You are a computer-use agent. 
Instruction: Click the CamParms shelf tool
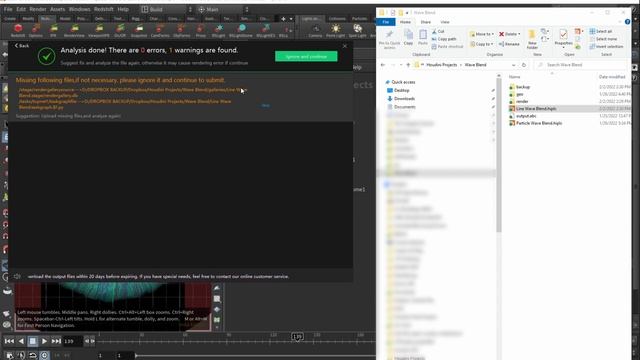[x=160, y=31]
